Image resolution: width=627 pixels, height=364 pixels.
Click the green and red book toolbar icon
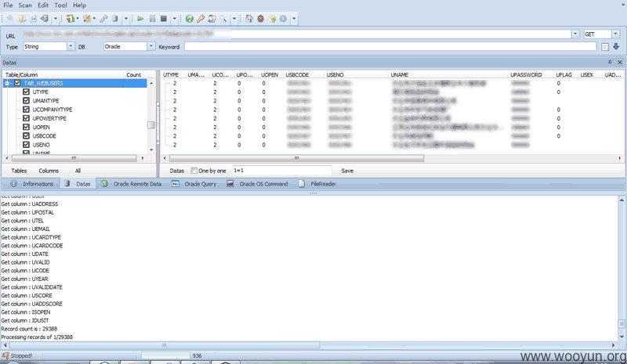coord(71,19)
